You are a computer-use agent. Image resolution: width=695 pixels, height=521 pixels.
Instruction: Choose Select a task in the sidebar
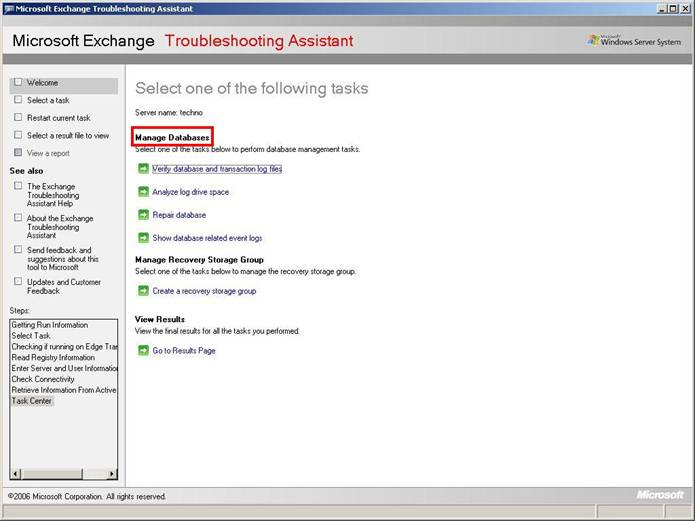pyautogui.click(x=48, y=101)
